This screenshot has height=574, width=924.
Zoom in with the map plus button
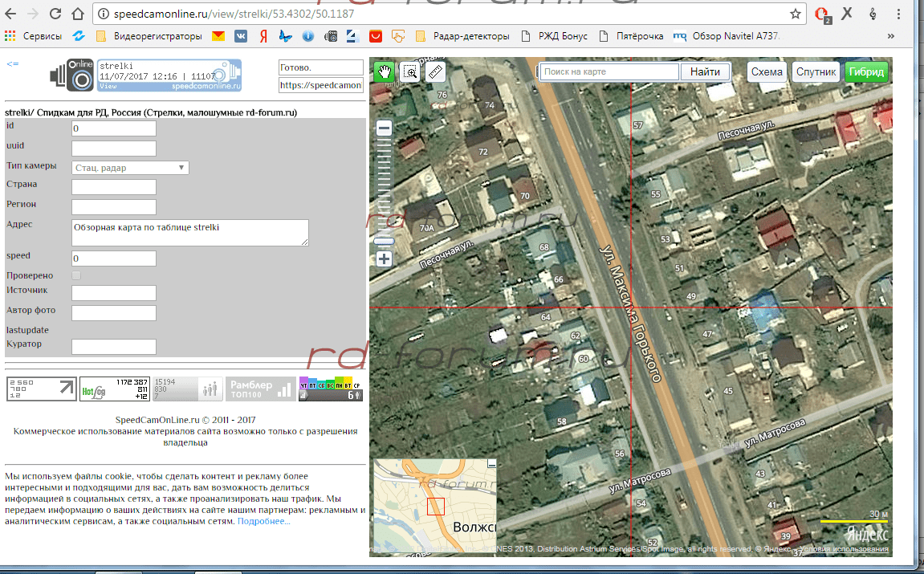[x=385, y=259]
